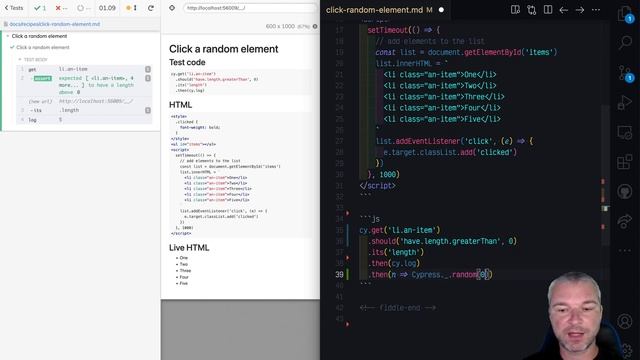The width and height of the screenshot is (640, 360).
Task: Click the addEventListener code line
Action: click(454, 141)
